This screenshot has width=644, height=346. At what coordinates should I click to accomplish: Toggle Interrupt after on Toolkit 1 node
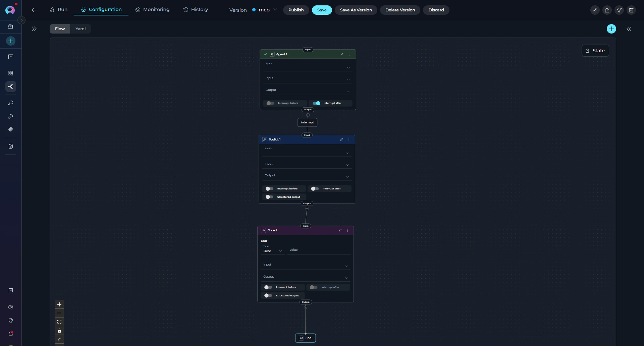point(315,189)
